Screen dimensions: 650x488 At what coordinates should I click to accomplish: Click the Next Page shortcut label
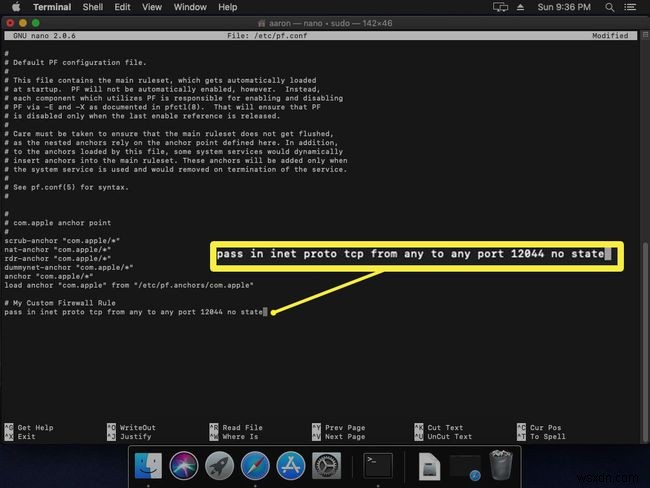(345, 437)
